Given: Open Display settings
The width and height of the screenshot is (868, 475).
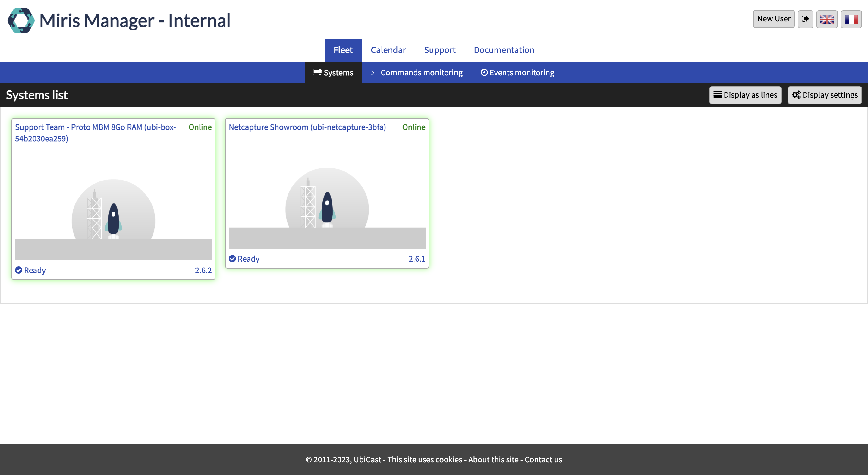Looking at the screenshot, I should tap(825, 95).
